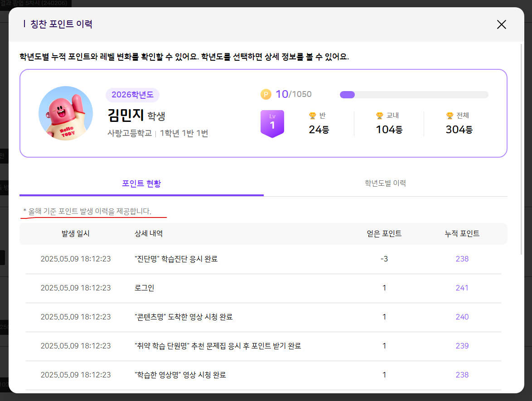Click the purple Lv 1 level badge
Screen dimensions: 532x401
(x=272, y=123)
